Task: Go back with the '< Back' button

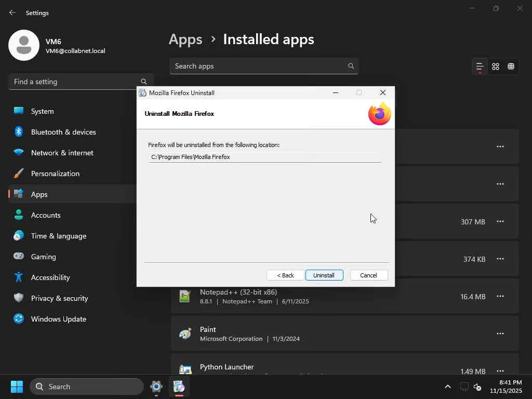Action: (285, 275)
